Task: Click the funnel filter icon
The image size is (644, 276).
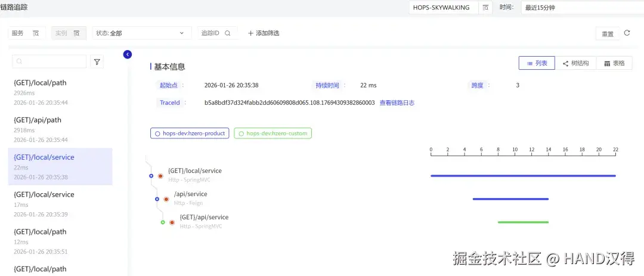Action: coord(97,61)
